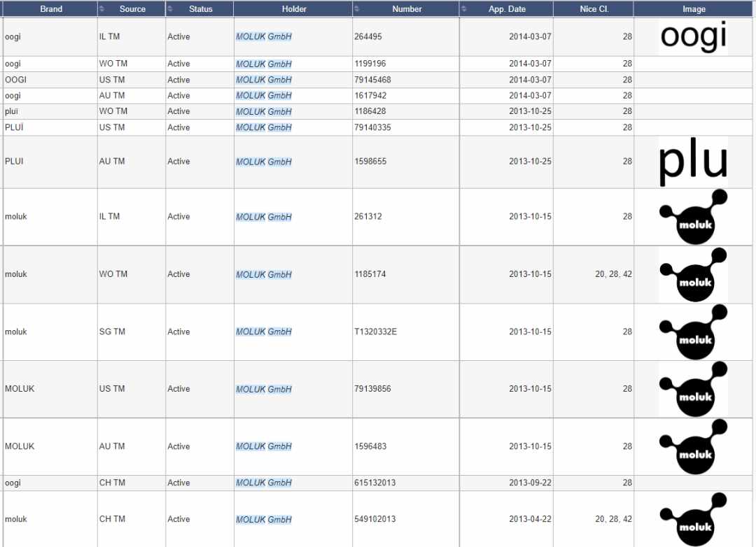756x547 pixels.
Task: Open MOLUK GmbH holder link for number 615132013
Action: click(x=264, y=483)
